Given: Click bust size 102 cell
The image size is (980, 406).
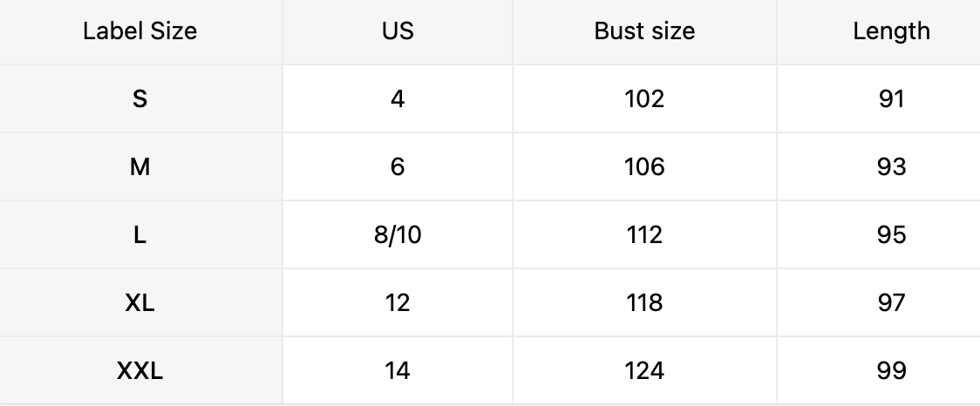Looking at the screenshot, I should coord(644,99).
